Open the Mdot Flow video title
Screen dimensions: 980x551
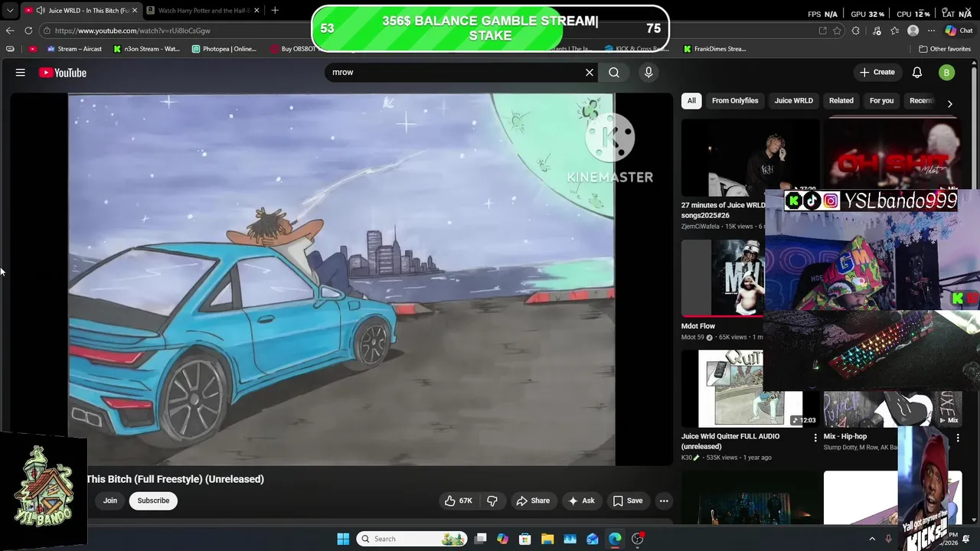tap(698, 326)
